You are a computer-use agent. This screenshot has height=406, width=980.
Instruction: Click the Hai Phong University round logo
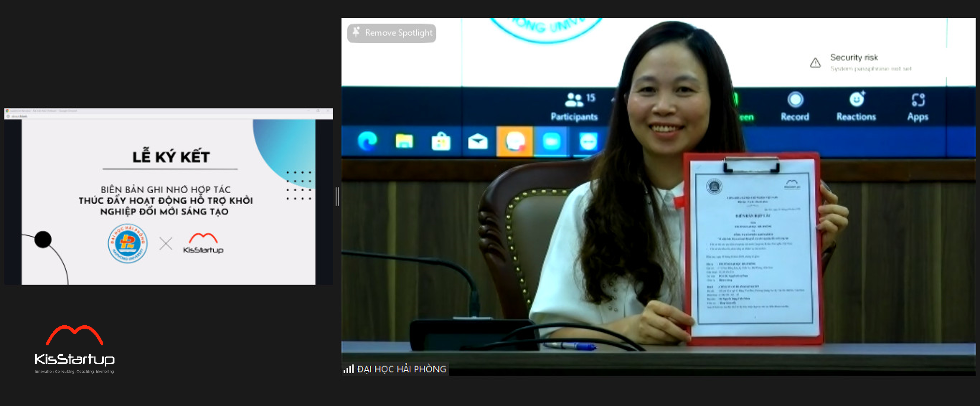click(x=127, y=243)
